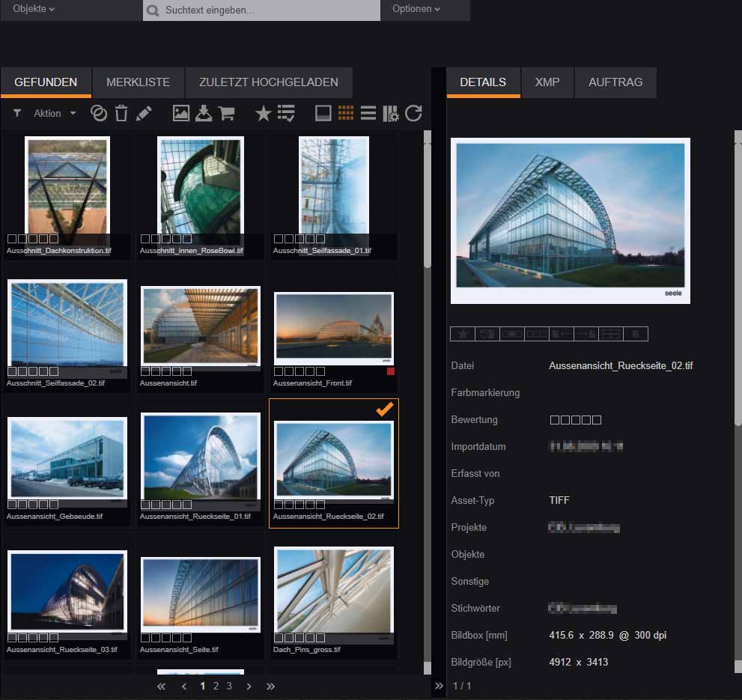The image size is (742, 700).
Task: Set first Bewertung box in details panel
Action: coord(555,420)
